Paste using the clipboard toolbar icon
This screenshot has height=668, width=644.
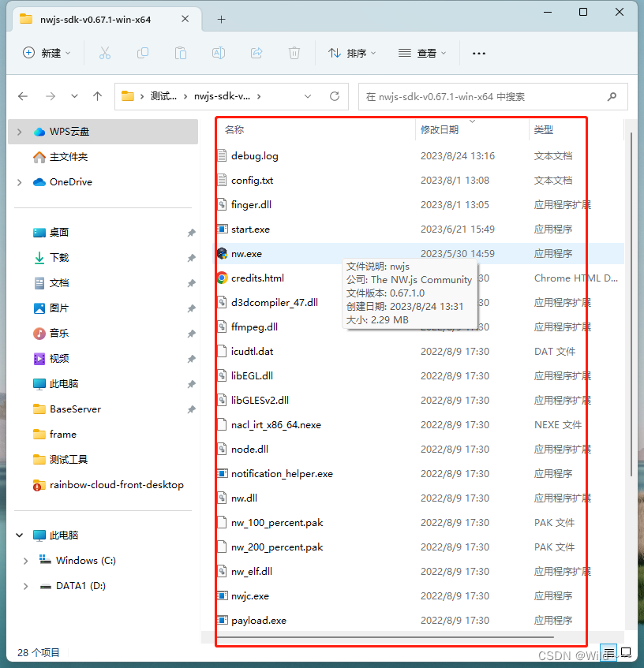(180, 53)
